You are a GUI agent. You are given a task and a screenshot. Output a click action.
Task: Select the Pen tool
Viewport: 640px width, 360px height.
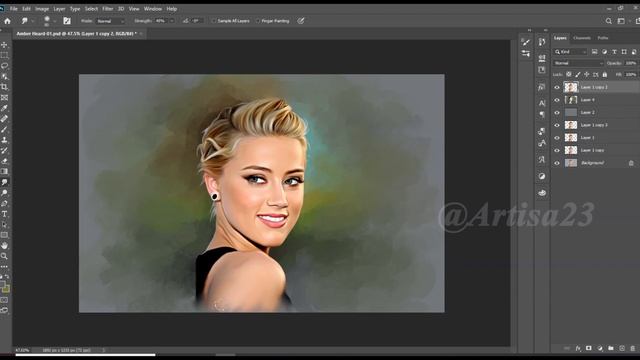point(4,203)
